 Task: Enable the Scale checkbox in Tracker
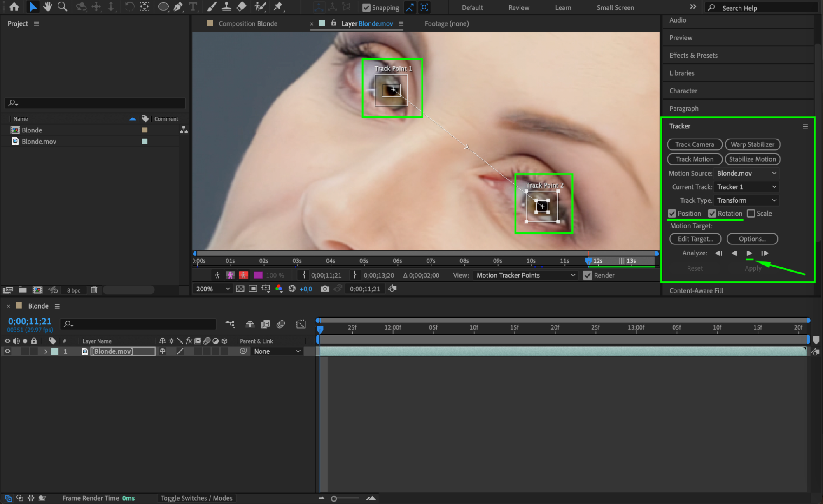(751, 214)
